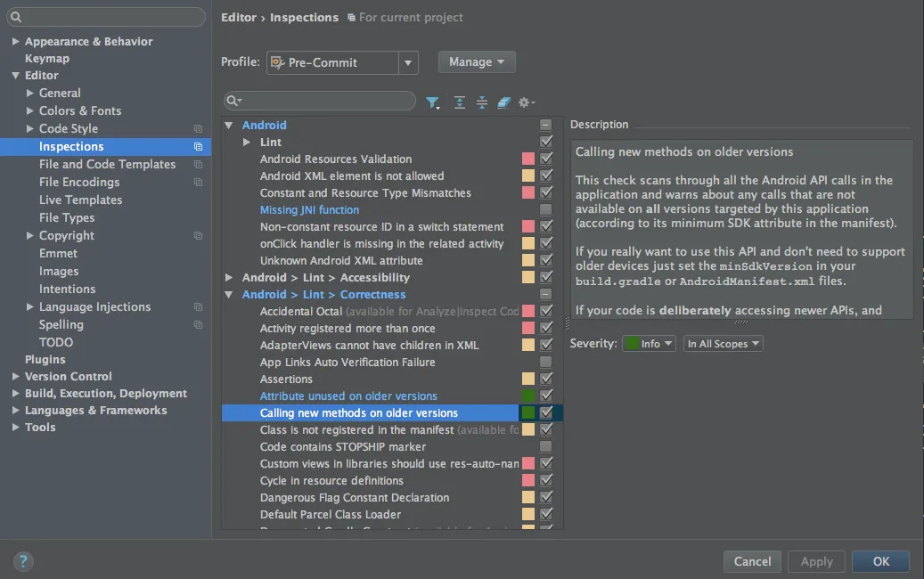
Task: Toggle the Assertions inspection checkbox
Action: (x=546, y=379)
